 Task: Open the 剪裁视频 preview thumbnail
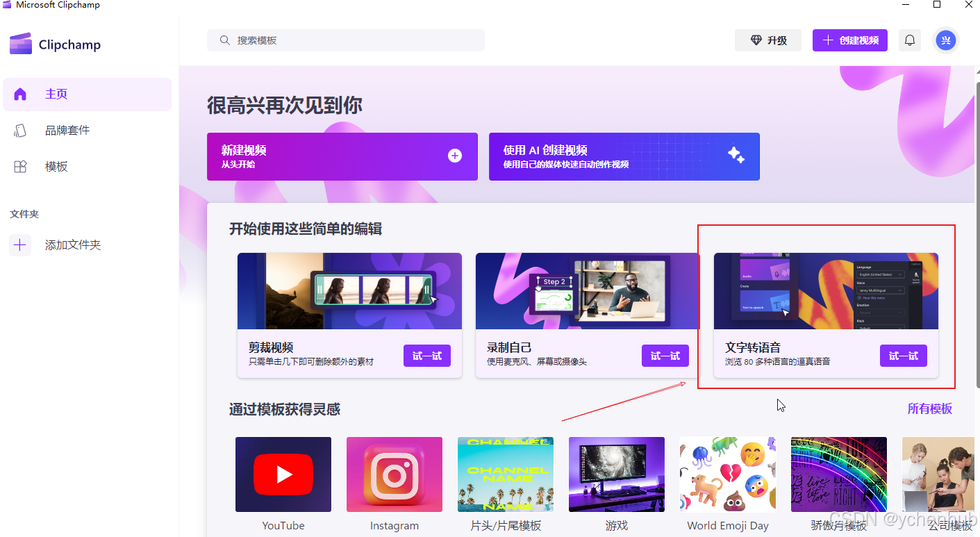(x=349, y=291)
